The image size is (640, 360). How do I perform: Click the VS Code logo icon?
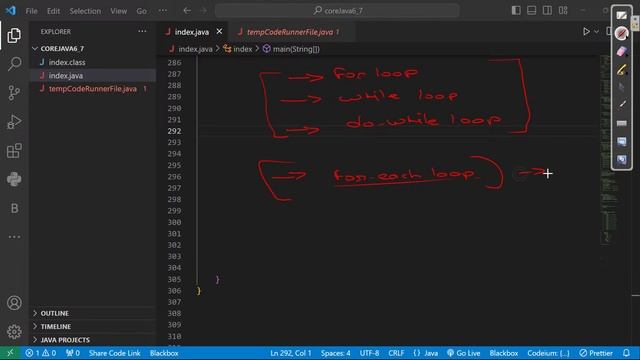click(11, 11)
